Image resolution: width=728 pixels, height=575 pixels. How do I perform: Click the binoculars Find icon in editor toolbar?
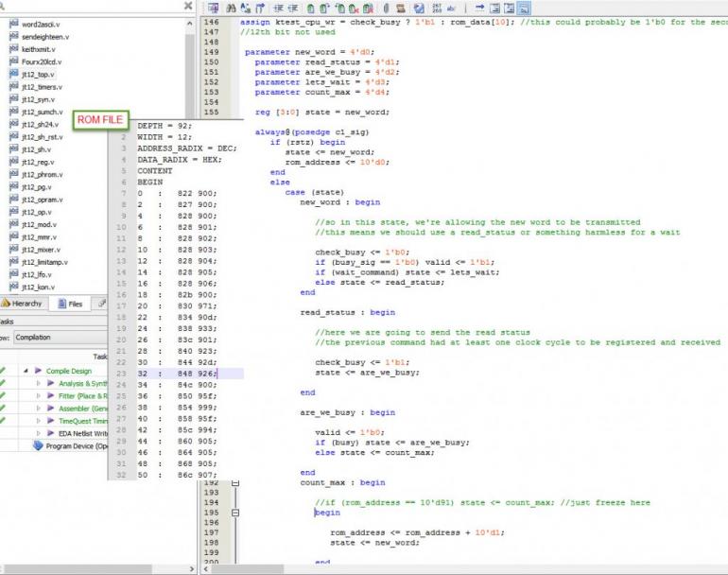point(232,8)
